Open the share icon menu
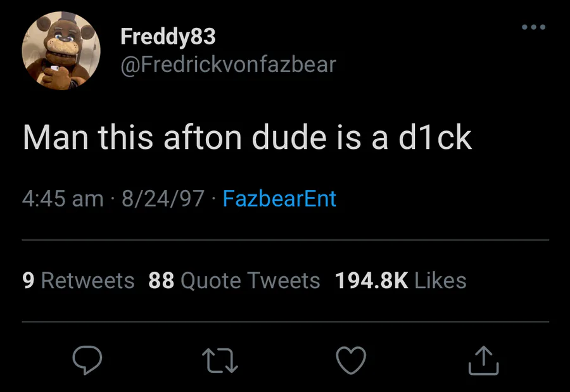The height and width of the screenshot is (392, 570). pyautogui.click(x=483, y=359)
